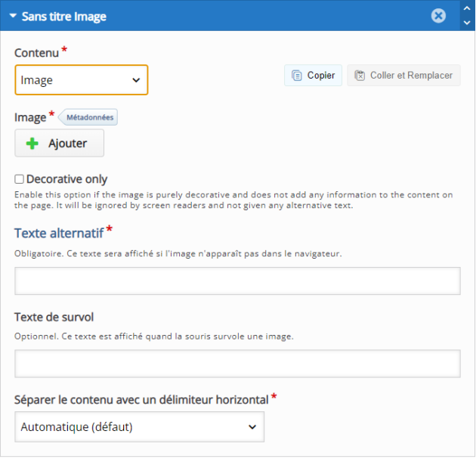This screenshot has height=459, width=476.
Task: Click the dropdown arrow on Automatique select
Action: coord(252,427)
